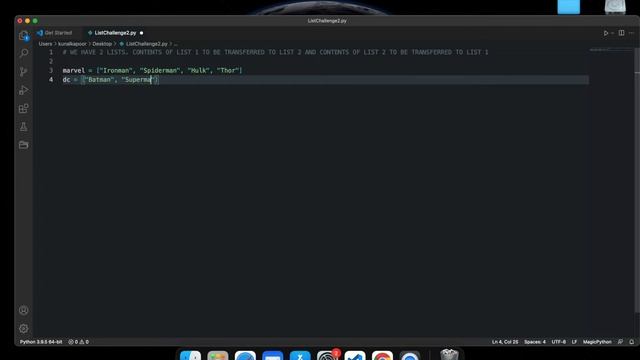The width and height of the screenshot is (640, 360).
Task: Select the MagicPython language mode
Action: (597, 342)
